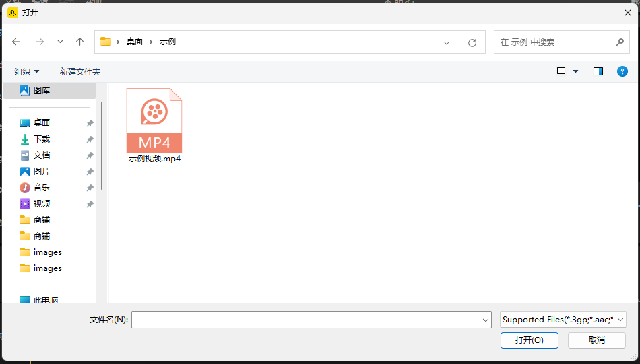
Task: Open the Supported Files type dropdown
Action: [x=563, y=320]
